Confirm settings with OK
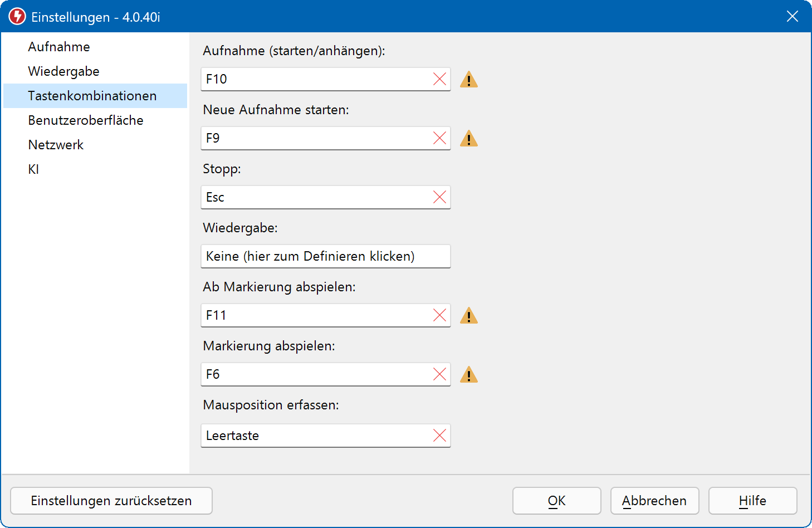The width and height of the screenshot is (812, 528). [x=556, y=501]
